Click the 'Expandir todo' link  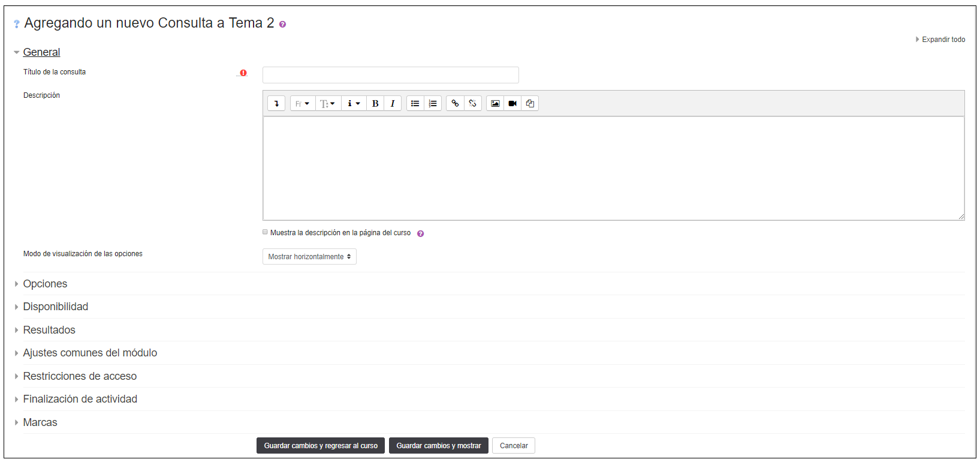pos(943,40)
